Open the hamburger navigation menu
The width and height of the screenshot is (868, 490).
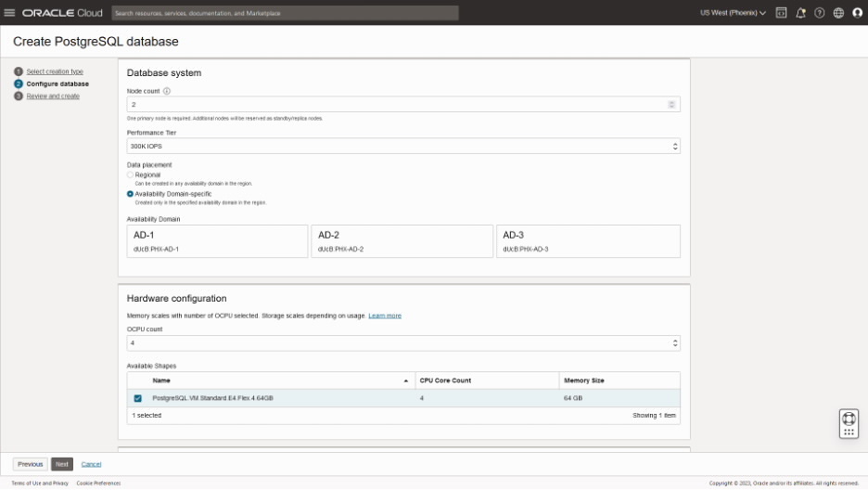[9, 13]
